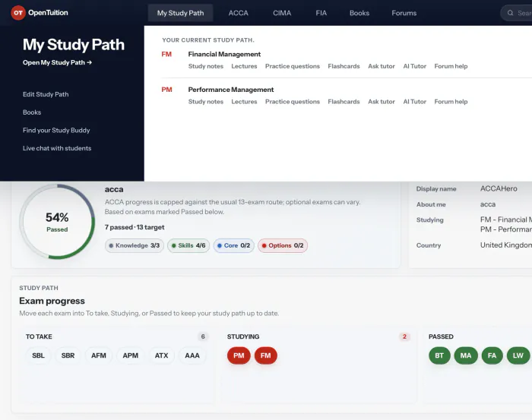Open Live chat with students
This screenshot has height=420, width=532.
57,148
